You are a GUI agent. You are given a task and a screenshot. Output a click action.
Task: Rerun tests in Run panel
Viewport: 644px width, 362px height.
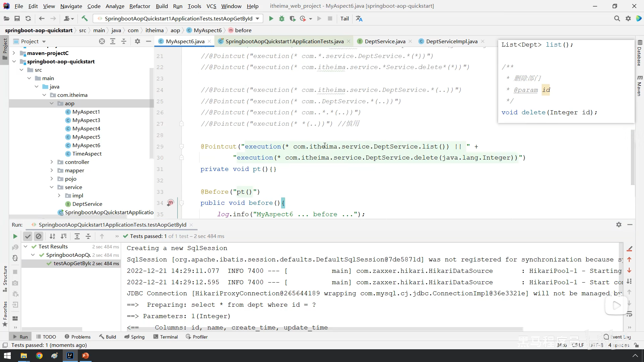(x=15, y=236)
